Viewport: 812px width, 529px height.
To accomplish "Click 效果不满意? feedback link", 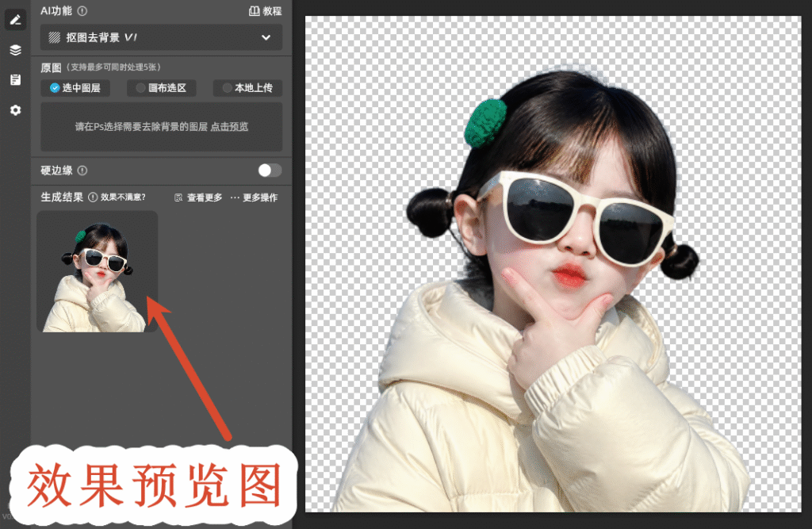I will (x=123, y=197).
